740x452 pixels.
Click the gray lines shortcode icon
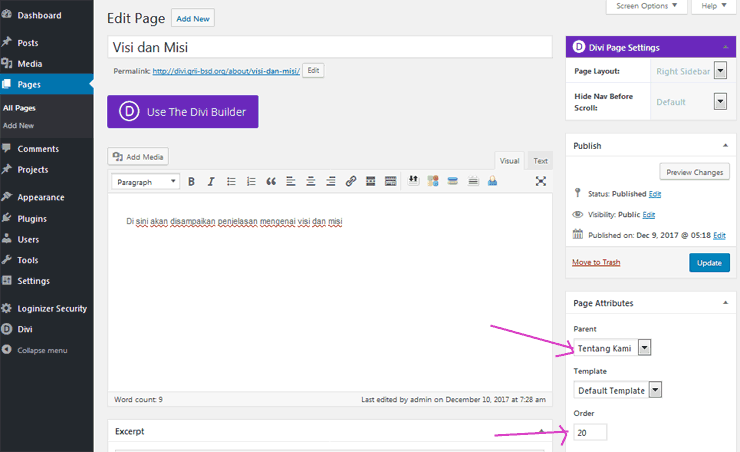pos(473,181)
